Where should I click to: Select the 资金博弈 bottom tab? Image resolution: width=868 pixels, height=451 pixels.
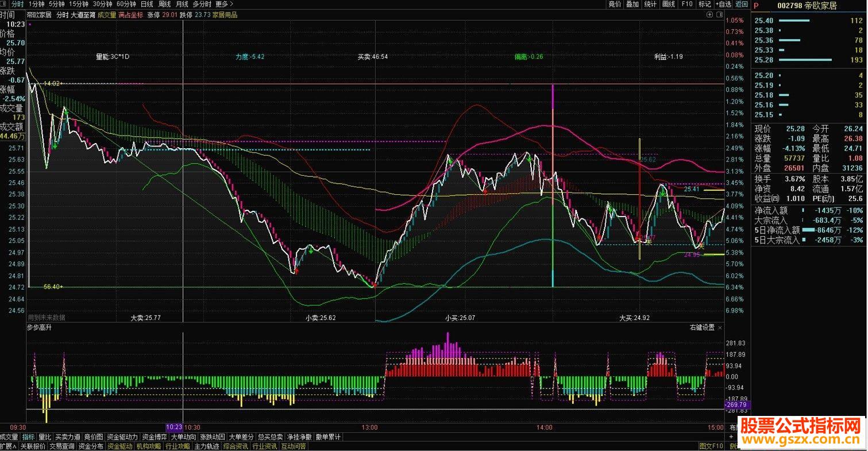(x=155, y=437)
